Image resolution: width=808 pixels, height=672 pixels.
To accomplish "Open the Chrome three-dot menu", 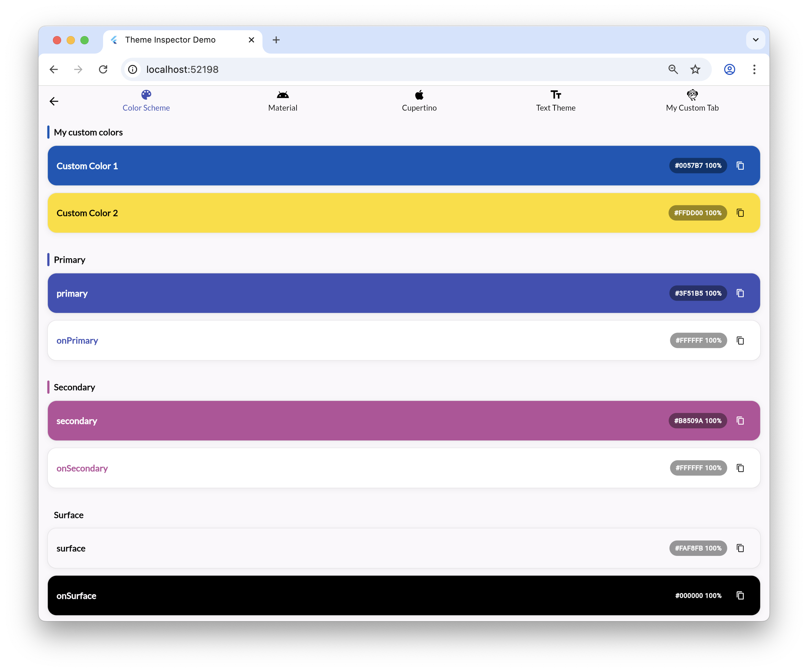I will tap(754, 69).
